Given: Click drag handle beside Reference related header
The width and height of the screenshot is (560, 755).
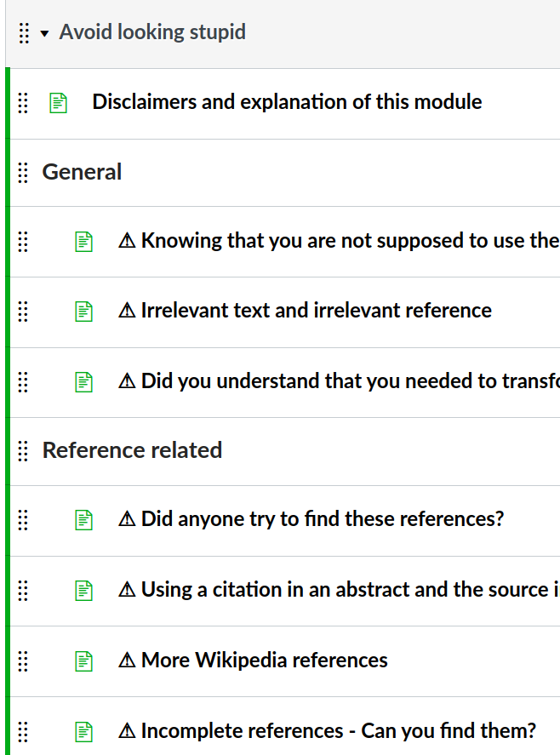Looking at the screenshot, I should coord(24,450).
